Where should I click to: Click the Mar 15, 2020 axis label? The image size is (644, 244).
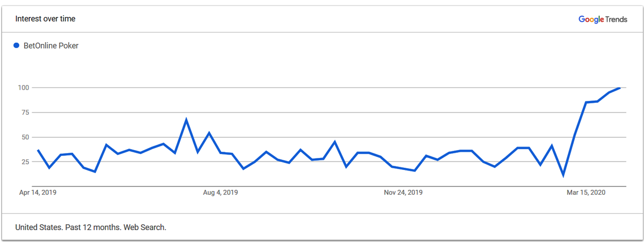tap(586, 193)
